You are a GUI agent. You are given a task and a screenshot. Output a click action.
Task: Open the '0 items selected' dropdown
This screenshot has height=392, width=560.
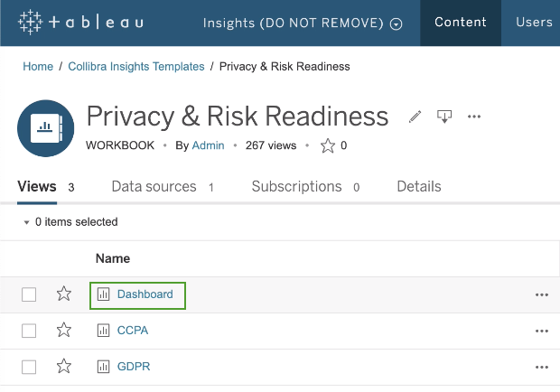coord(70,222)
